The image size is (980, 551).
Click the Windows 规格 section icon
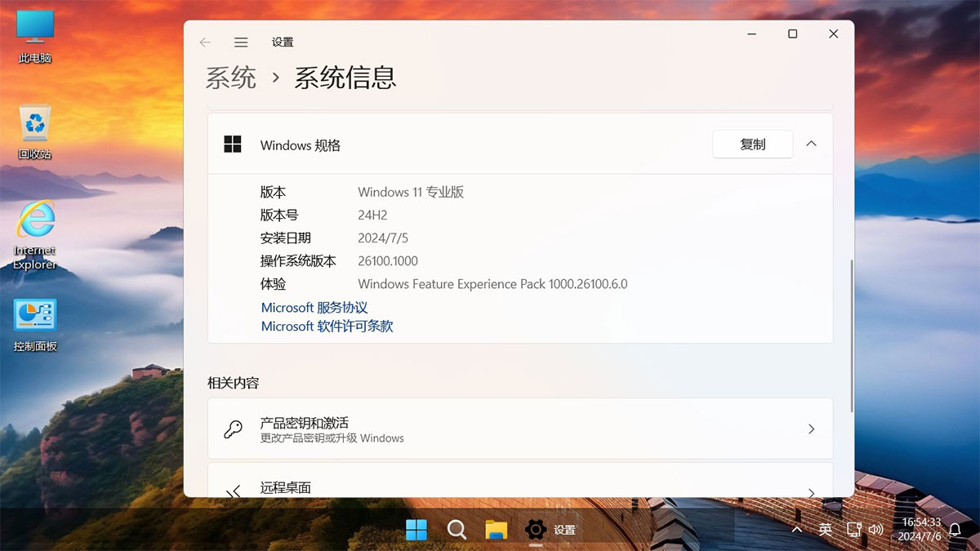[x=232, y=144]
